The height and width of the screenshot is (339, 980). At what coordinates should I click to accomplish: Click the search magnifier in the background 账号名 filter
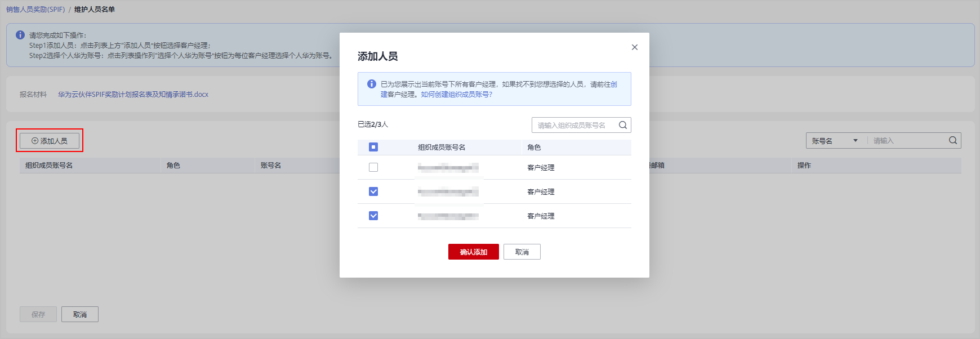(x=953, y=140)
